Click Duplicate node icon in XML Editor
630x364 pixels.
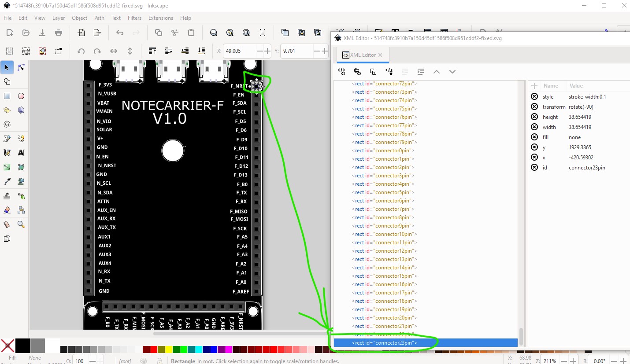point(373,72)
